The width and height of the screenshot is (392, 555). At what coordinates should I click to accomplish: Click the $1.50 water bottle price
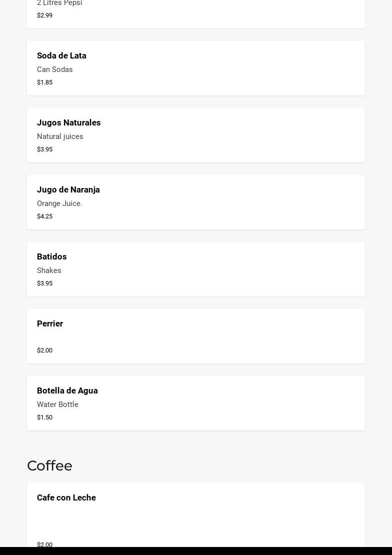click(x=44, y=417)
